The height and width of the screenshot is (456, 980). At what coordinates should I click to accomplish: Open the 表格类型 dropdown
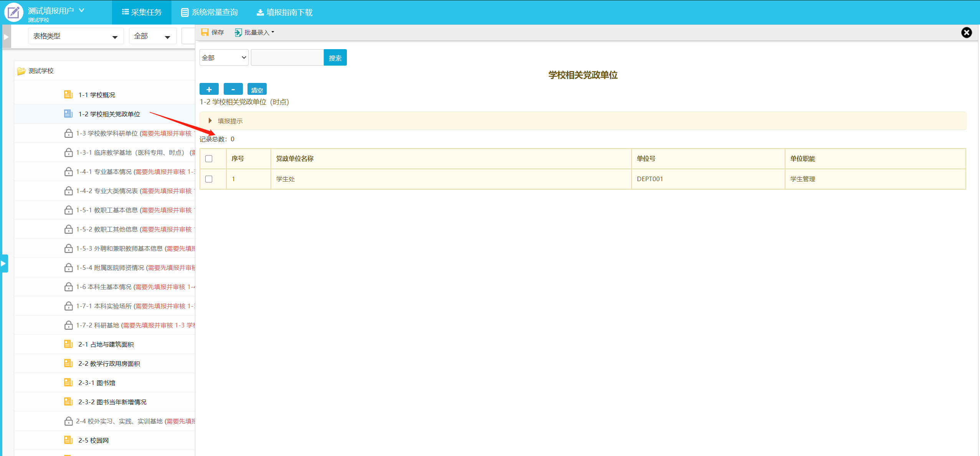coord(76,36)
